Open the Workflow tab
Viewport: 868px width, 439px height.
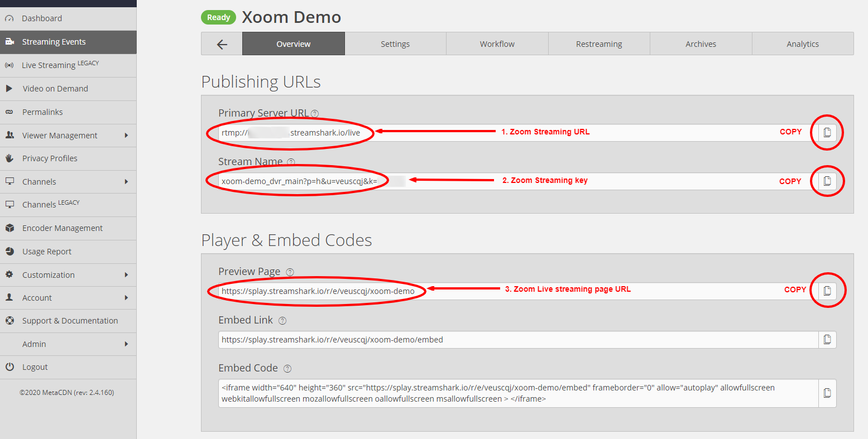pos(497,44)
